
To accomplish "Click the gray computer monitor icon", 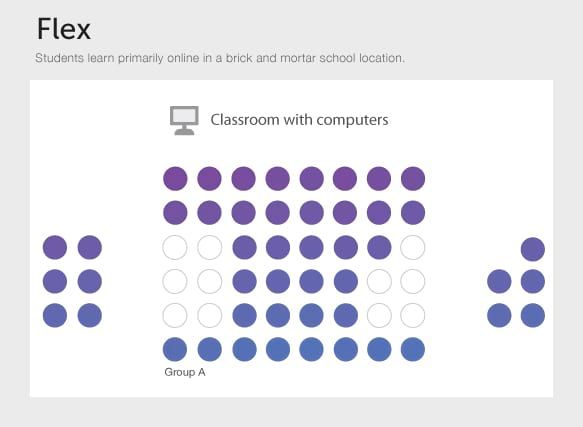I will coord(184,121).
